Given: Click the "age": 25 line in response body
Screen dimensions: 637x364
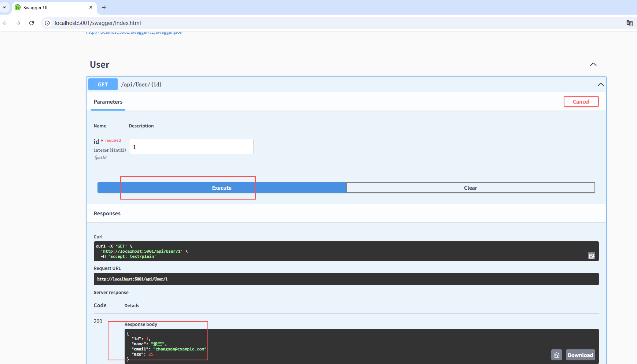Looking at the screenshot, I should coord(142,354).
